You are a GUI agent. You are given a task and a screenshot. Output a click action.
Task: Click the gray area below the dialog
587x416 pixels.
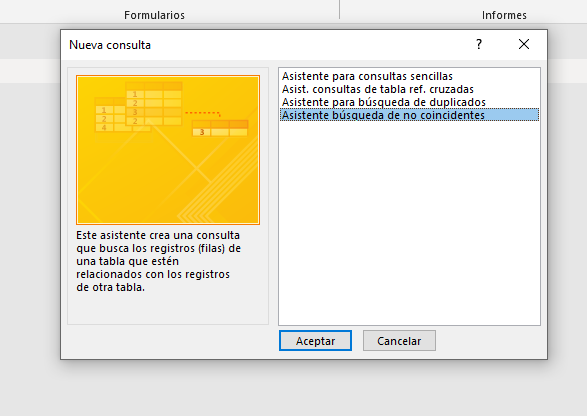[x=294, y=389]
